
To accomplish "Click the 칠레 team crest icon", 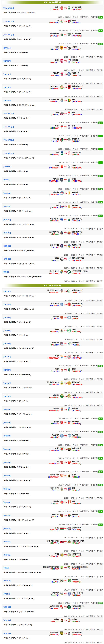I will (x=62, y=206).
